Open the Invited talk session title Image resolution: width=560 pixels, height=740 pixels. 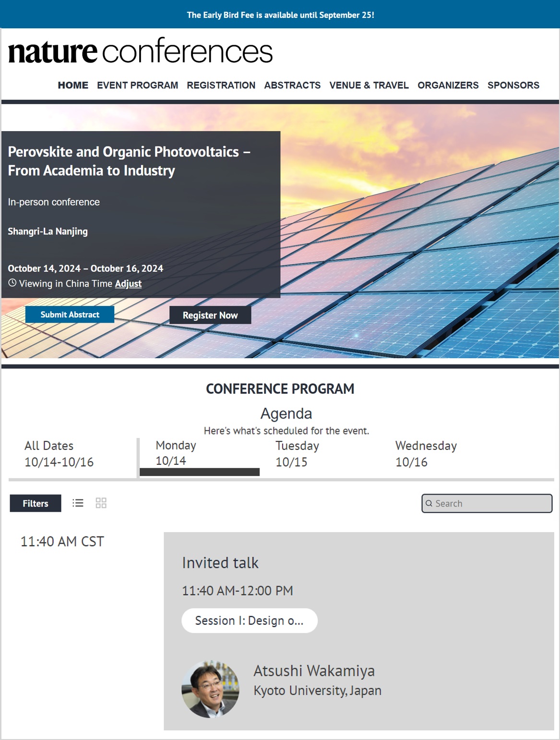[220, 562]
